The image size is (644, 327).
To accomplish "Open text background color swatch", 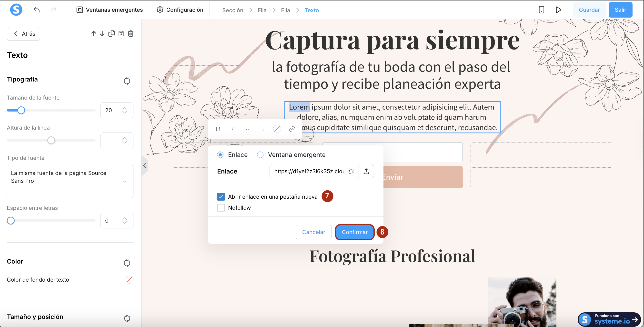I will [129, 279].
